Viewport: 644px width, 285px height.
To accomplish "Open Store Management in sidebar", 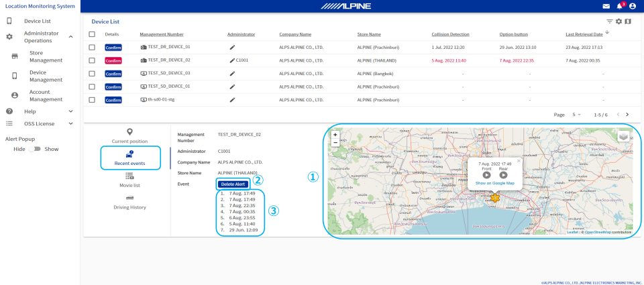I will (x=46, y=56).
